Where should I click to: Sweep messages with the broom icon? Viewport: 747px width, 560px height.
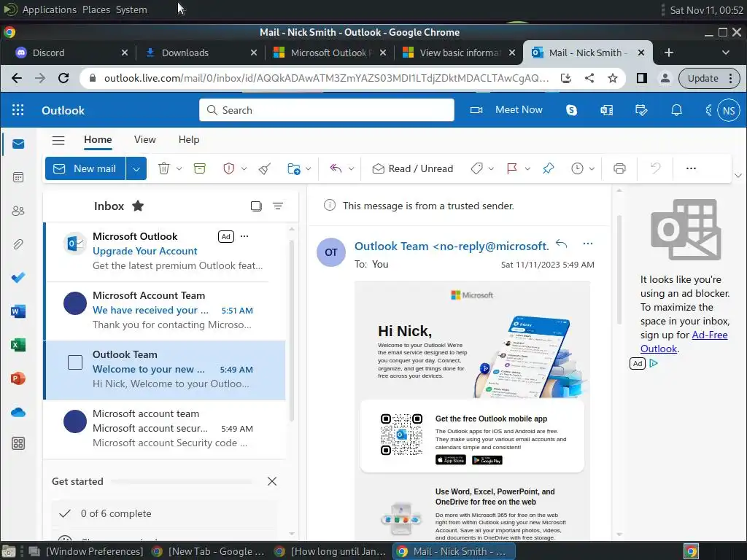[x=265, y=168]
